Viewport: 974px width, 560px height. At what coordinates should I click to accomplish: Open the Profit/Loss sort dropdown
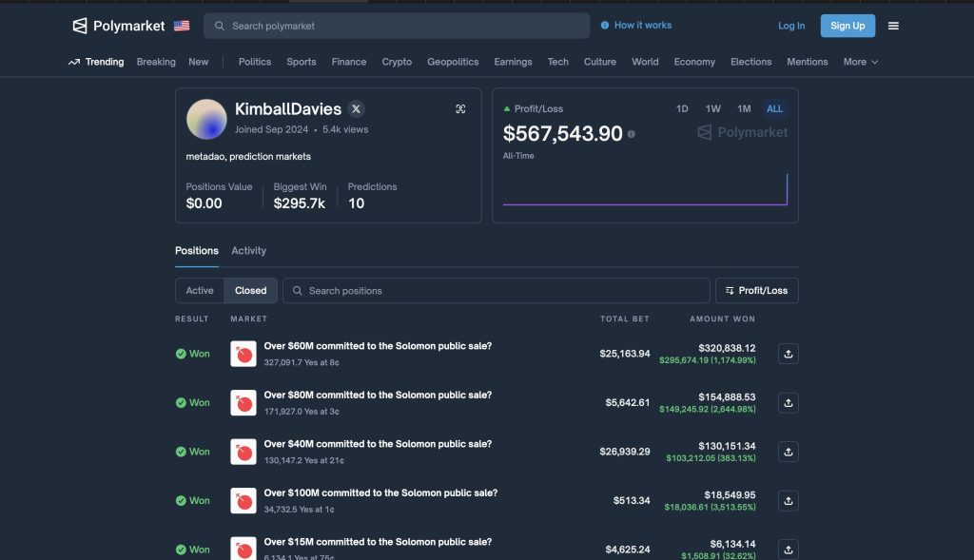pos(756,291)
